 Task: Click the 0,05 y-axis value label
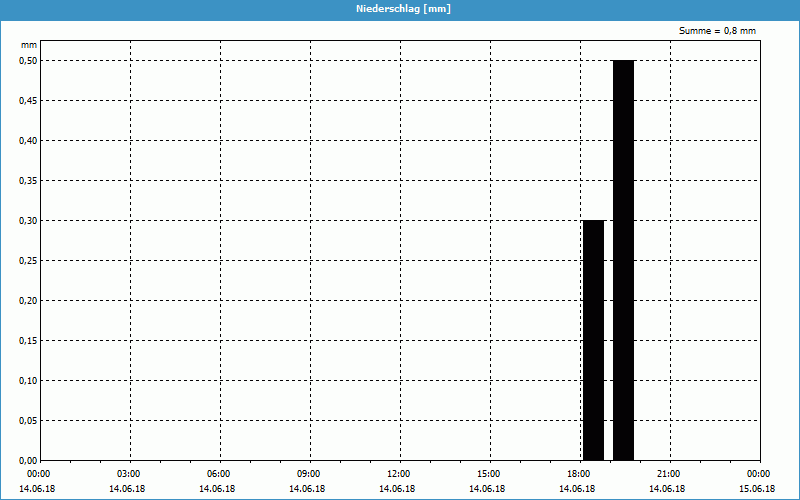[x=28, y=420]
